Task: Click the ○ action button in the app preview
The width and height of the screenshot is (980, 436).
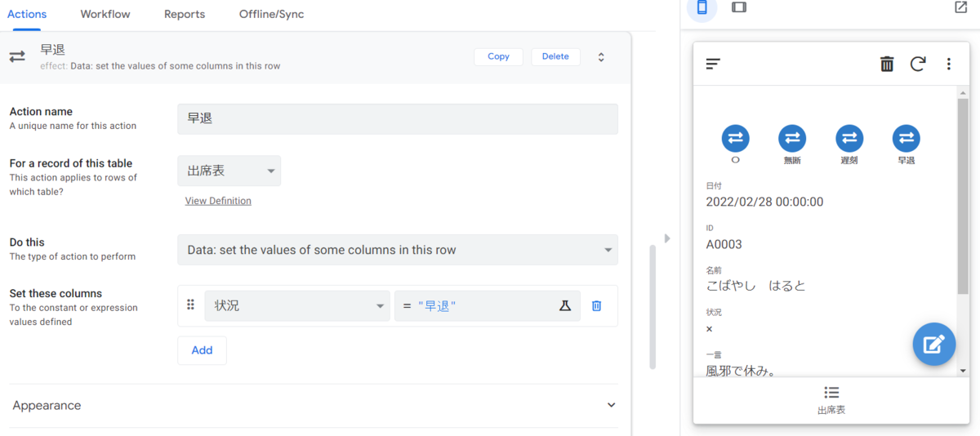Action: point(735,138)
